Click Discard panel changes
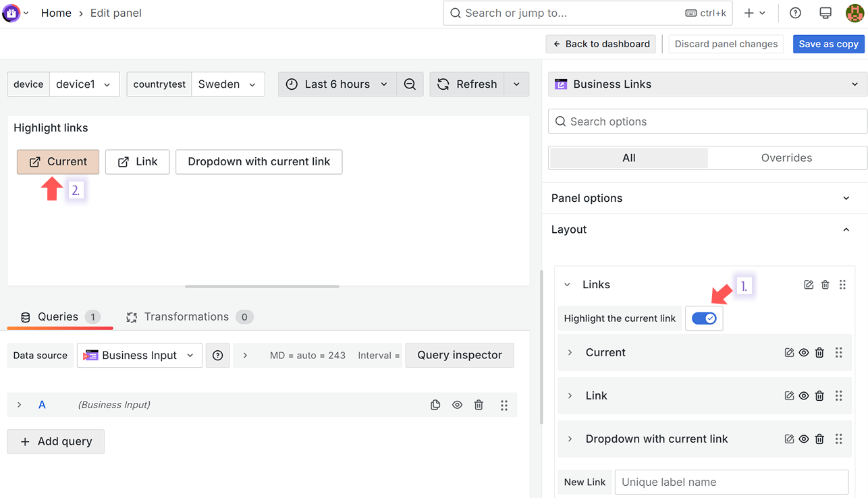 coord(726,44)
